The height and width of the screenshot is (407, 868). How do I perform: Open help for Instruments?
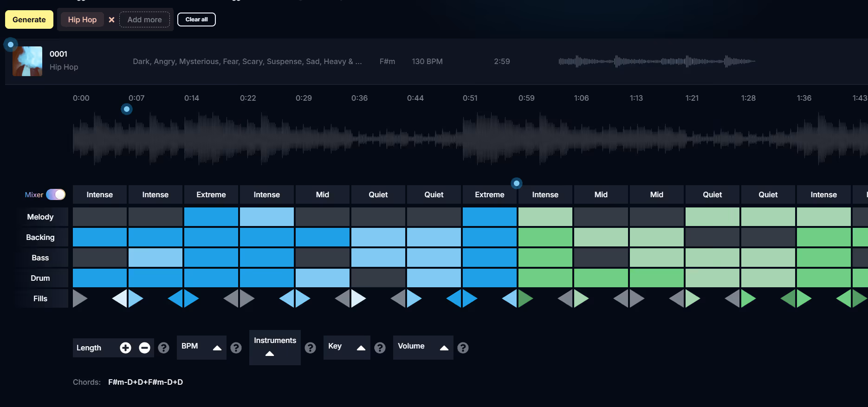click(x=310, y=348)
